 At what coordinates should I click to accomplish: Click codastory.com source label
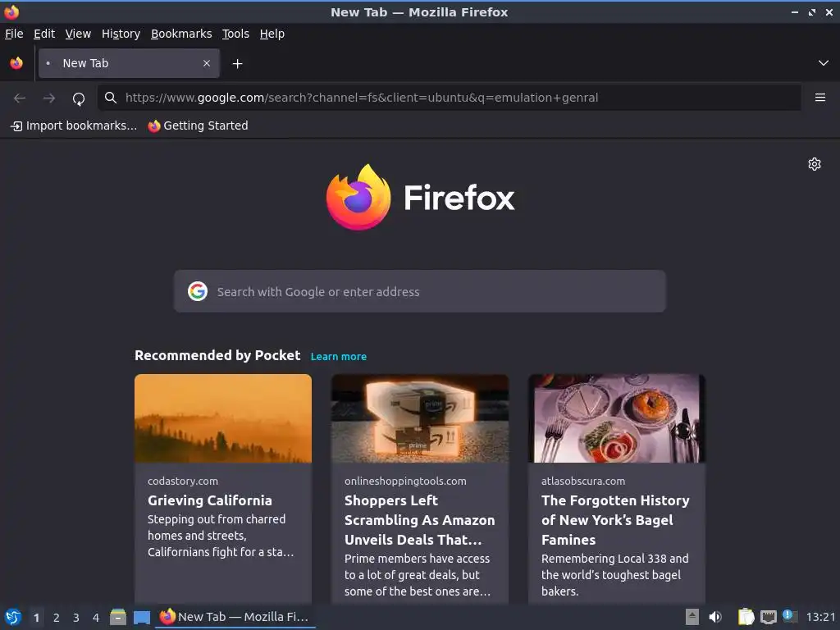[183, 481]
